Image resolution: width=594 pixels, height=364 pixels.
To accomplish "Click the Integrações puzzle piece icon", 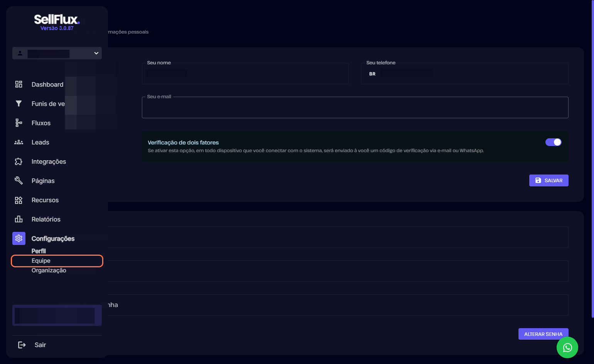I will coord(19,161).
